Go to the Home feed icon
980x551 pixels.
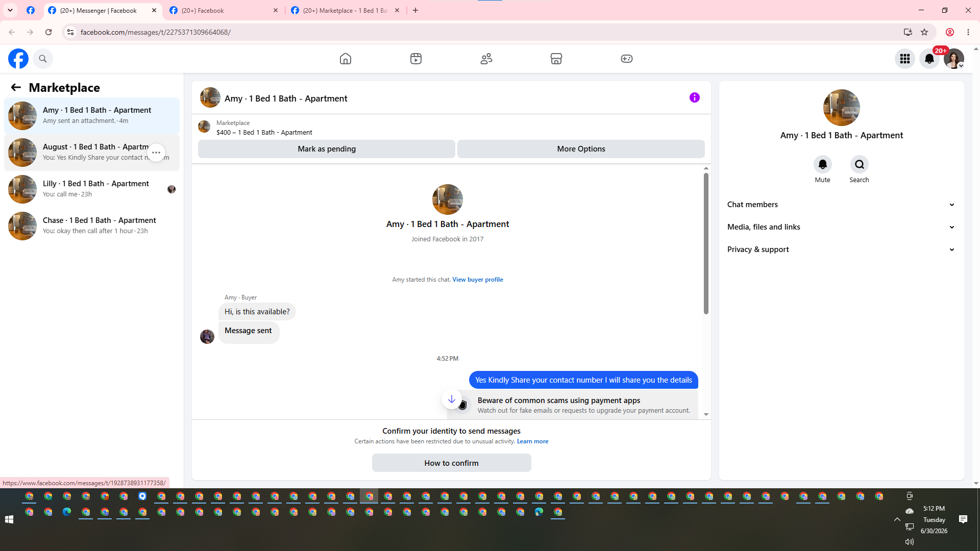tap(346, 59)
